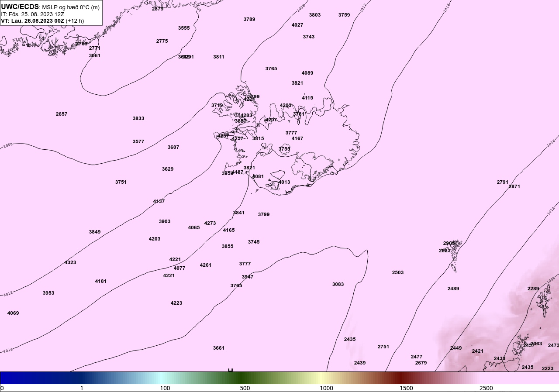Click the 2489 height value
Image resolution: width=559 pixels, height=392 pixels.
[x=453, y=289]
